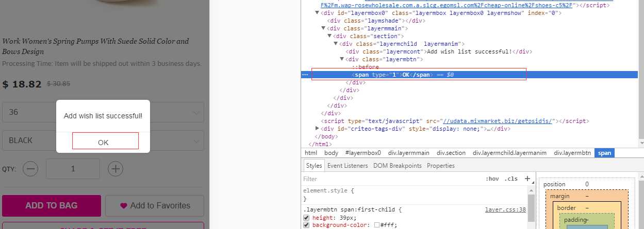
Task: Open the DOM Breakpoints tab
Action: (x=397, y=166)
